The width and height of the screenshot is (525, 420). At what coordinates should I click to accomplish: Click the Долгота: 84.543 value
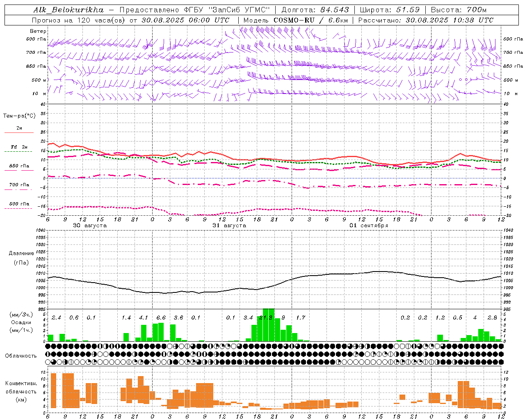(x=315, y=9)
